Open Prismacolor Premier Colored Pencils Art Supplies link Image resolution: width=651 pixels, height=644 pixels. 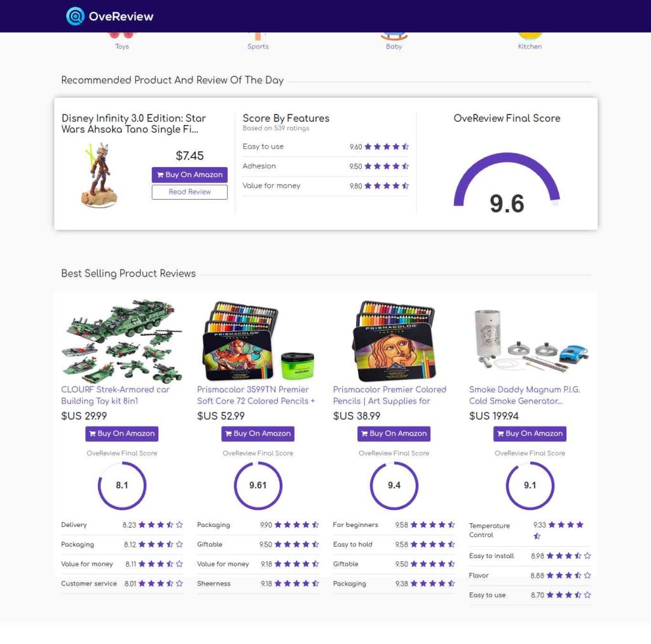pos(390,395)
